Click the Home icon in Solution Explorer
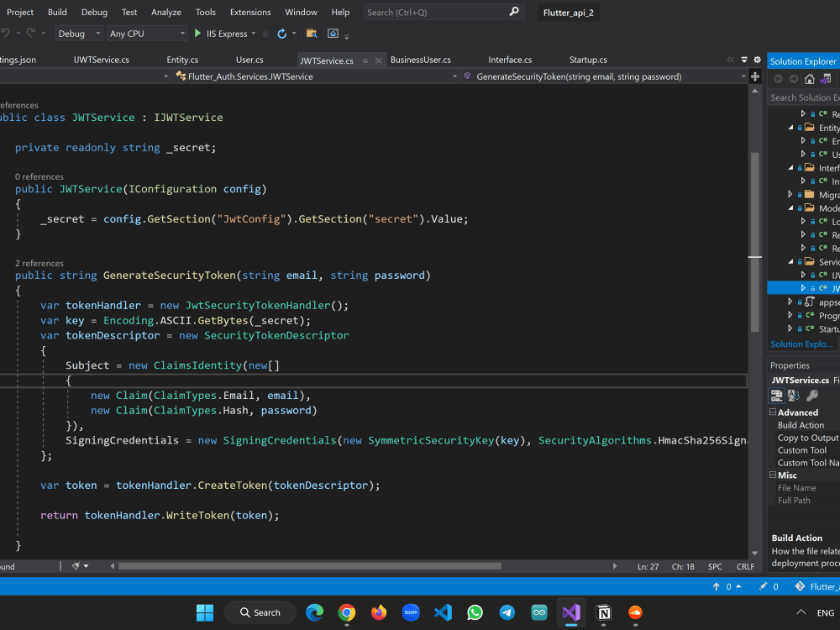Image resolution: width=840 pixels, height=630 pixels. [x=810, y=78]
